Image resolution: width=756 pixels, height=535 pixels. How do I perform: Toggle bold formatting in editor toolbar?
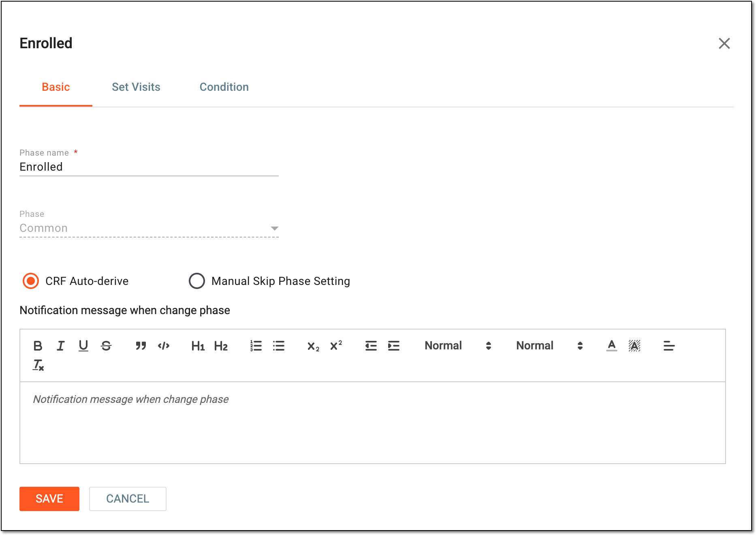coord(38,346)
